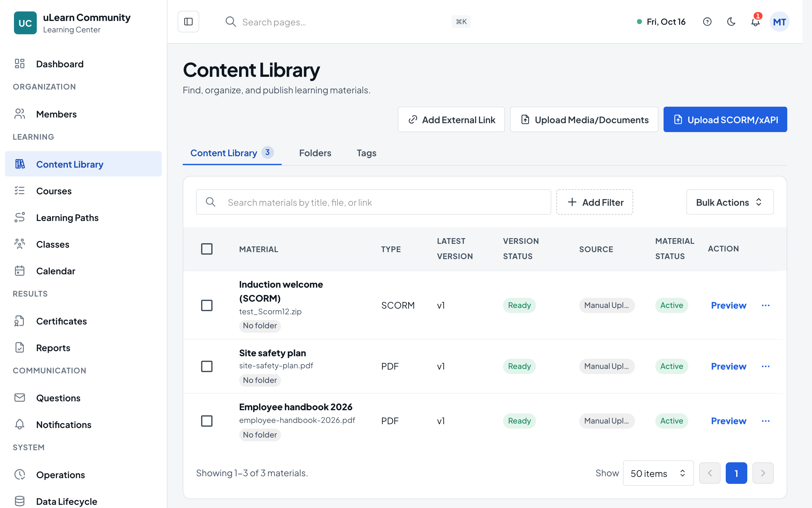The width and height of the screenshot is (812, 508).
Task: Go to Reports in sidebar
Action: click(83, 348)
